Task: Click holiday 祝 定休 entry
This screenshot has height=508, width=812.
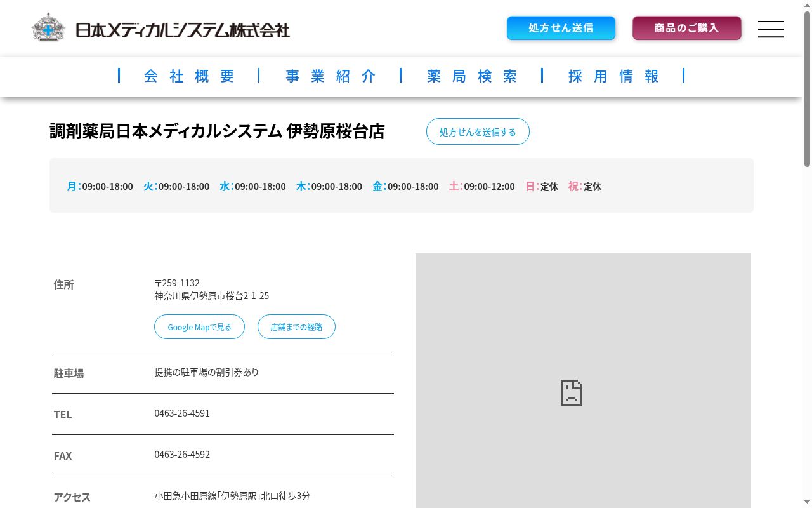Action: (x=584, y=186)
